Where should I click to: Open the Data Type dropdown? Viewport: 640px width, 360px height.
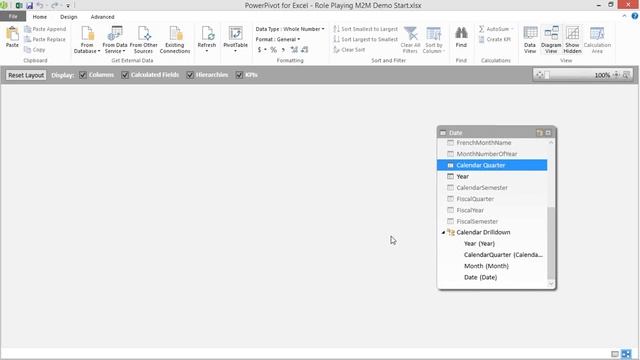pos(290,29)
